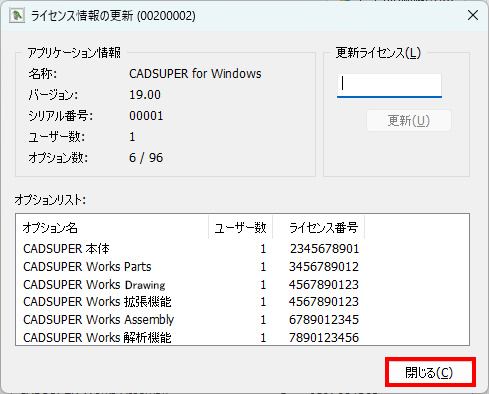Click license number 6789012345

click(324, 320)
